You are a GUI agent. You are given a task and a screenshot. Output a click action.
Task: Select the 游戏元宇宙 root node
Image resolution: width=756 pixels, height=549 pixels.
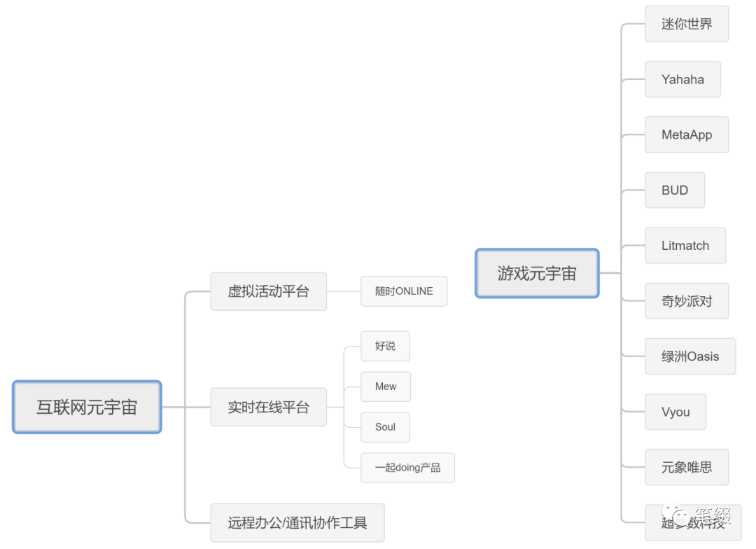[537, 274]
